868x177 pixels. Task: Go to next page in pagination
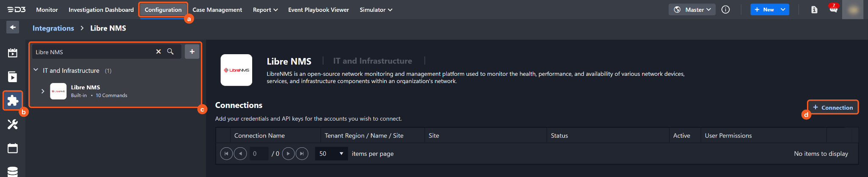[288, 154]
